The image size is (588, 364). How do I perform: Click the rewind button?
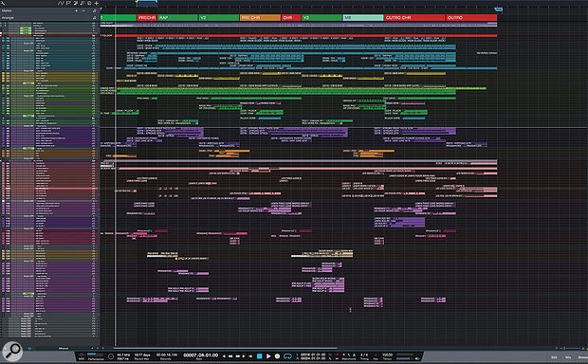coord(230,355)
